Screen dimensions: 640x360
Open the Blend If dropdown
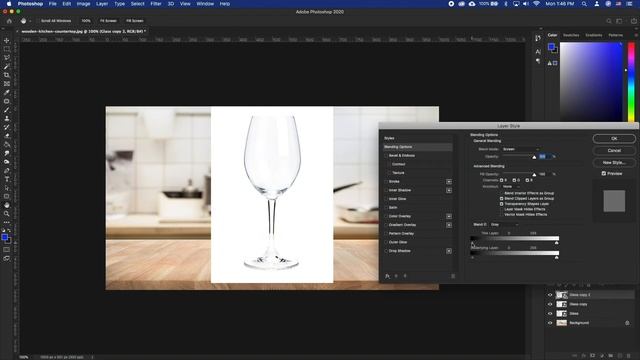pos(504,224)
